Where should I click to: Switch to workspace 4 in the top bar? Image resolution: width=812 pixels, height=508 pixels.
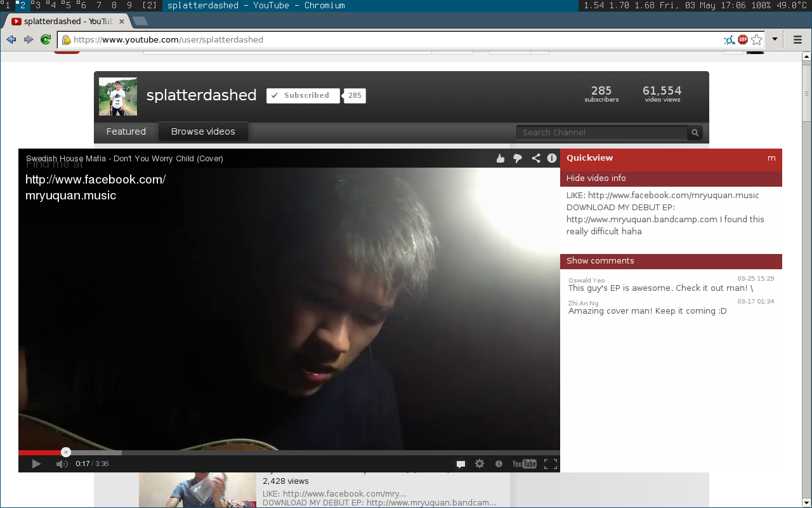(53, 5)
